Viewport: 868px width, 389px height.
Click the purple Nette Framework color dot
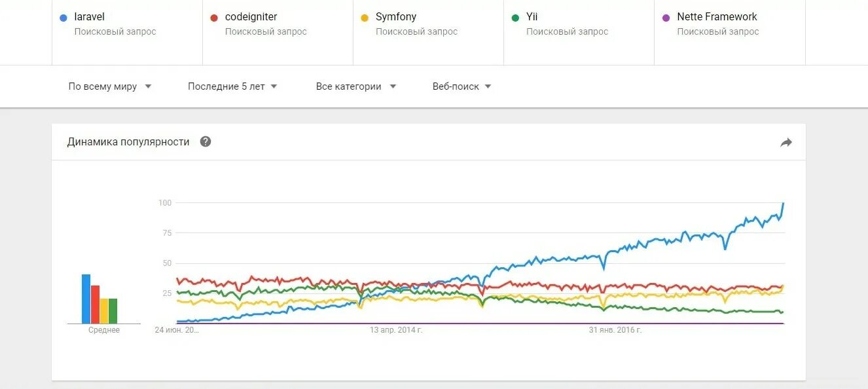tap(666, 18)
